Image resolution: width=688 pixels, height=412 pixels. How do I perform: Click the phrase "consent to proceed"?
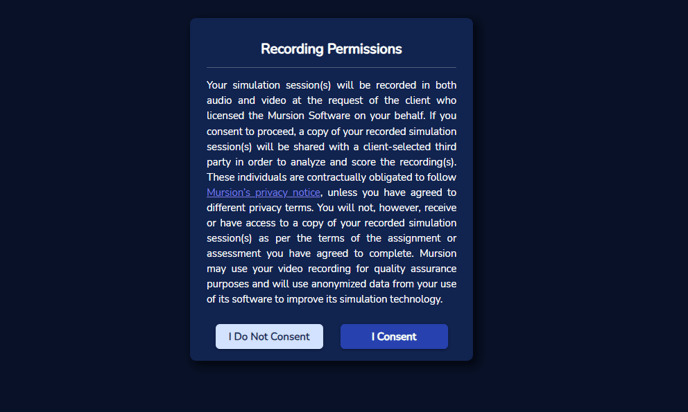tap(251, 132)
